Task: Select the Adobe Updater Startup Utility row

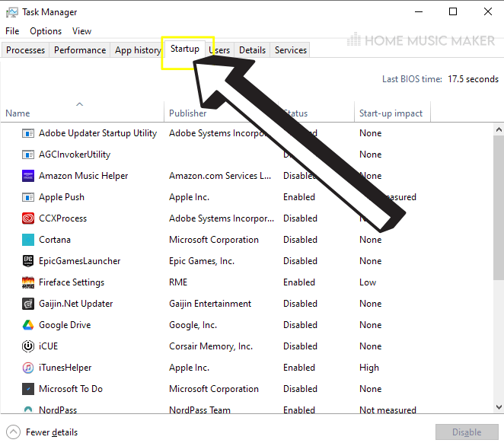Action: point(247,133)
